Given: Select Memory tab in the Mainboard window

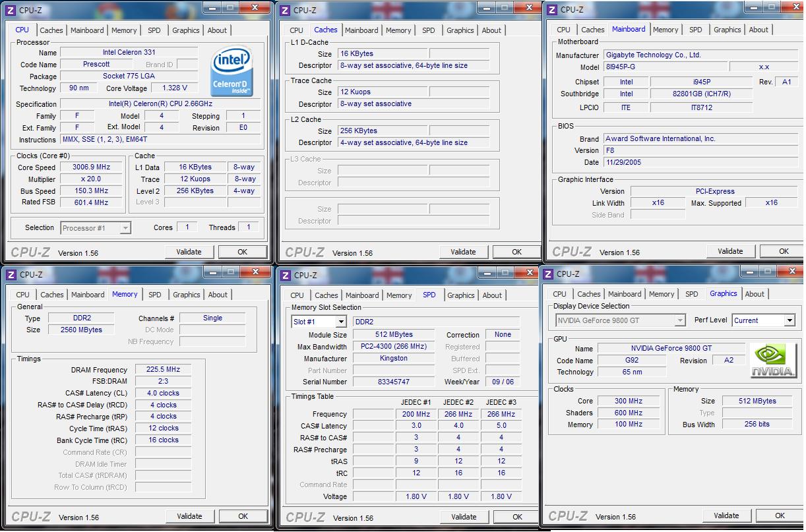Looking at the screenshot, I should tap(666, 30).
